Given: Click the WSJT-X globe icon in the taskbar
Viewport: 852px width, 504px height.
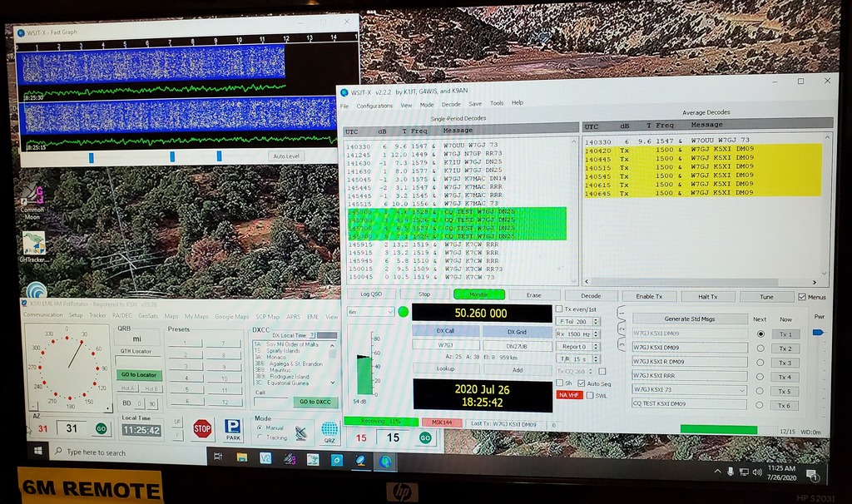Looking at the screenshot, I should pos(385,462).
